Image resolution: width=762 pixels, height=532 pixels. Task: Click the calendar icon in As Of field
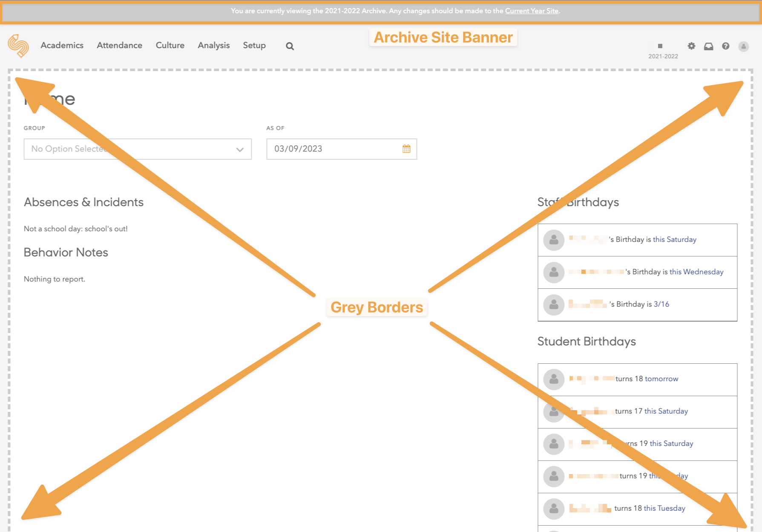pos(406,149)
